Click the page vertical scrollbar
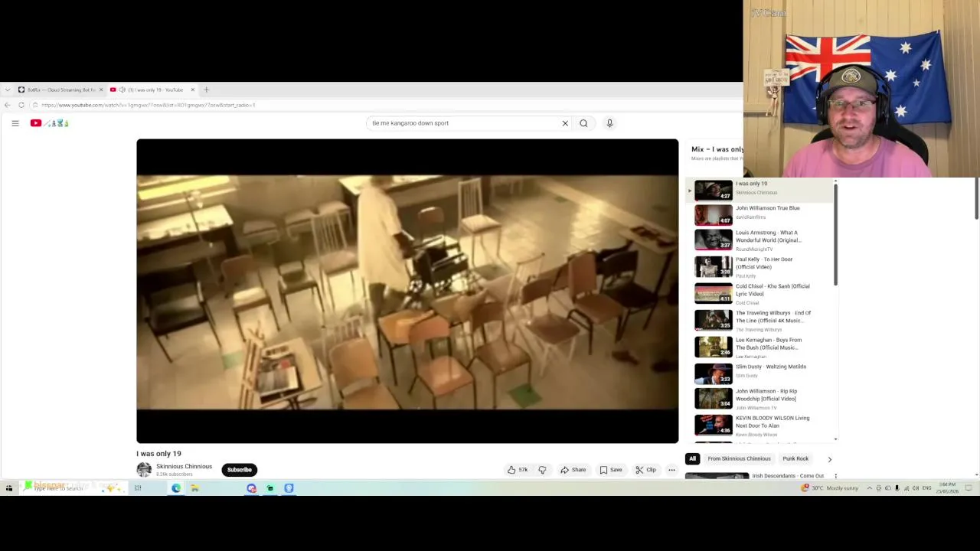 click(x=976, y=199)
